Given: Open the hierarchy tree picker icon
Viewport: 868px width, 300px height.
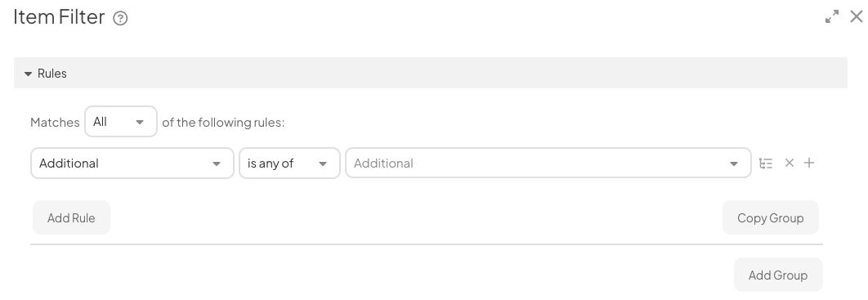Looking at the screenshot, I should coord(766,163).
